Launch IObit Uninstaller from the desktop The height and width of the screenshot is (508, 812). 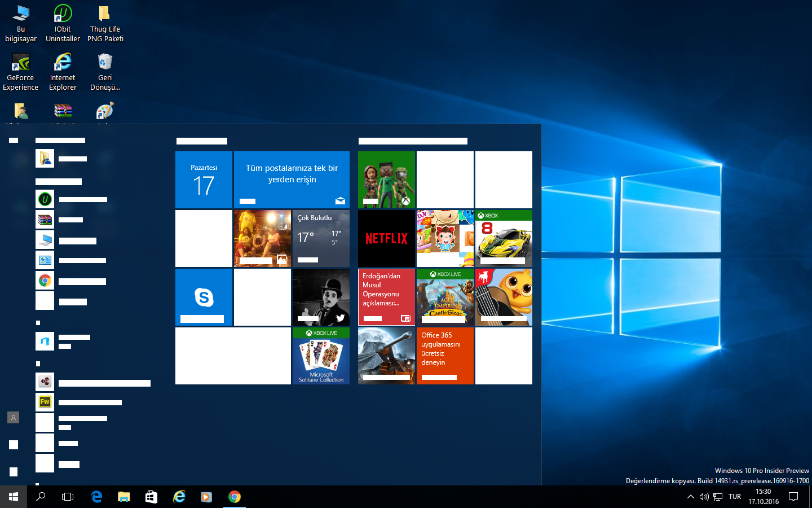click(x=63, y=24)
